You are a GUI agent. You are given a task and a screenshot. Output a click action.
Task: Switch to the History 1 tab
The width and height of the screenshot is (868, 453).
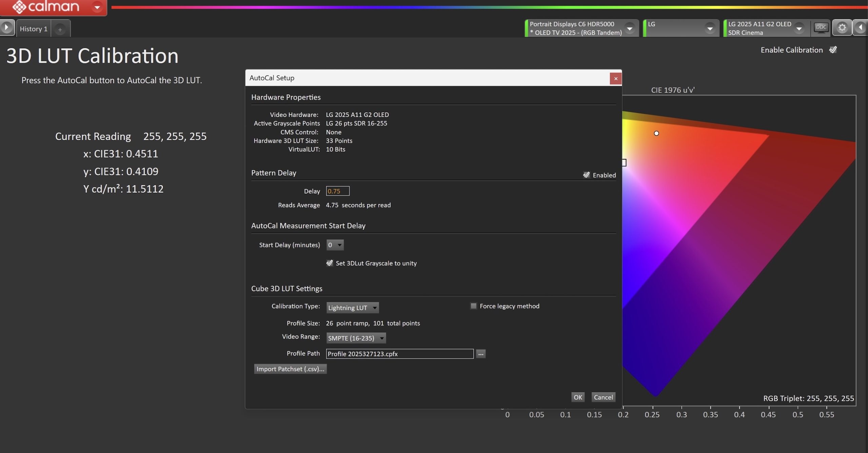pos(34,29)
